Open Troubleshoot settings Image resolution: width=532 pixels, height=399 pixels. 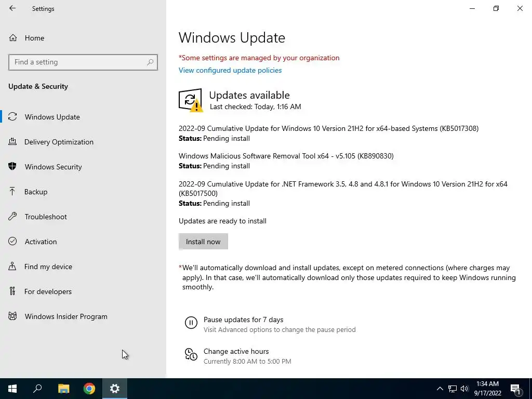click(x=83, y=217)
